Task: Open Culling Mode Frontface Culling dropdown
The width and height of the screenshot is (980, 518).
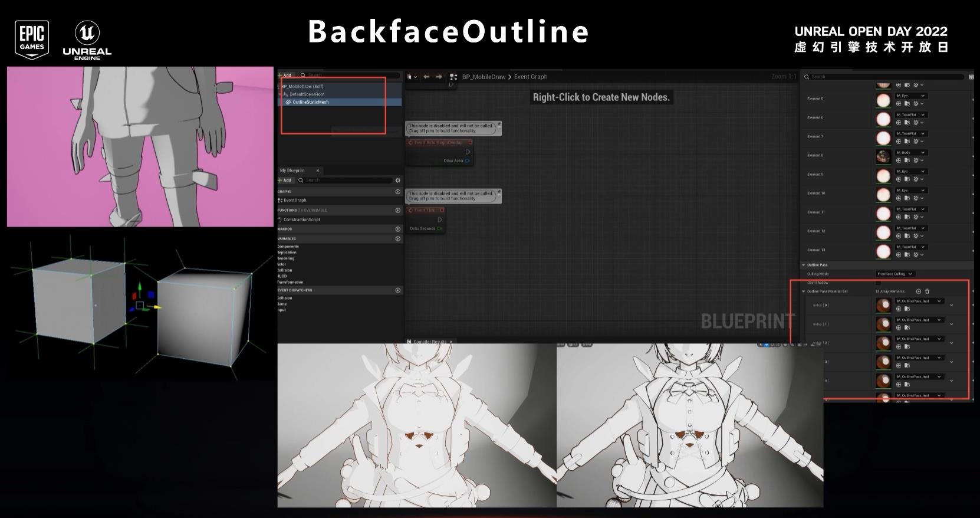Action: click(x=895, y=274)
